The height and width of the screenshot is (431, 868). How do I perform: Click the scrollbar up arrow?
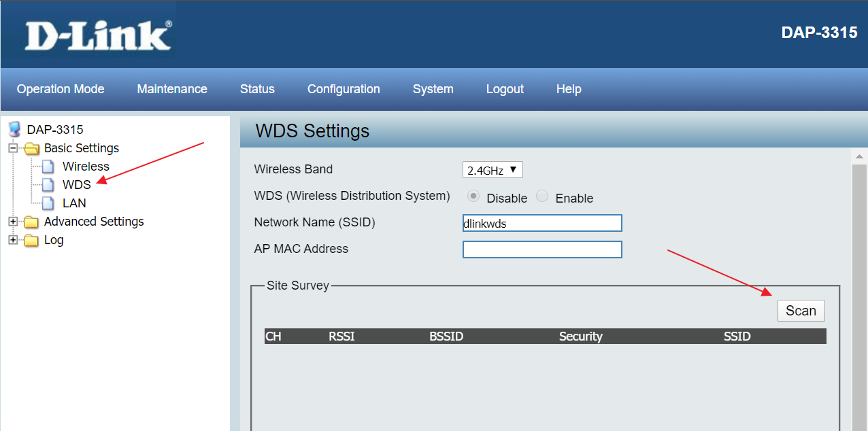tap(860, 157)
